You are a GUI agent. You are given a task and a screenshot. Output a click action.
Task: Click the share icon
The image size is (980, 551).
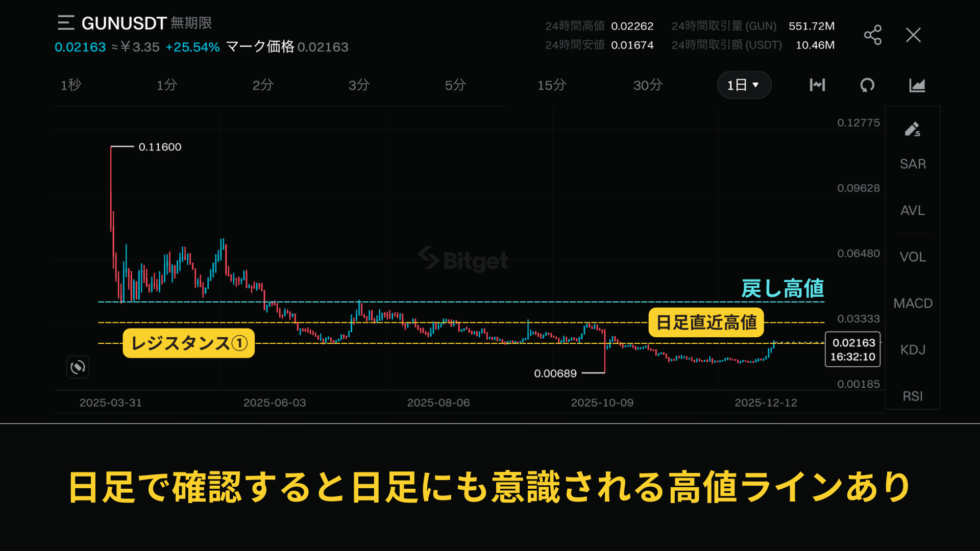(872, 35)
